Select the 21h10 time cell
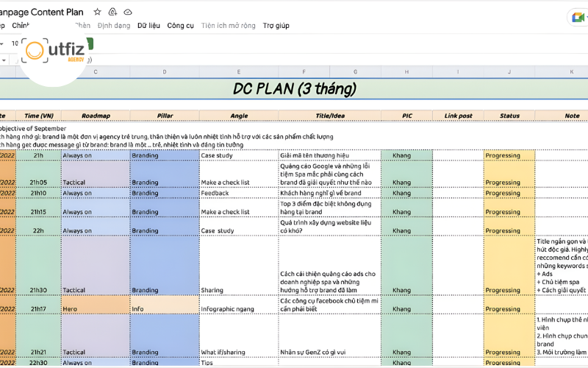 click(39, 193)
